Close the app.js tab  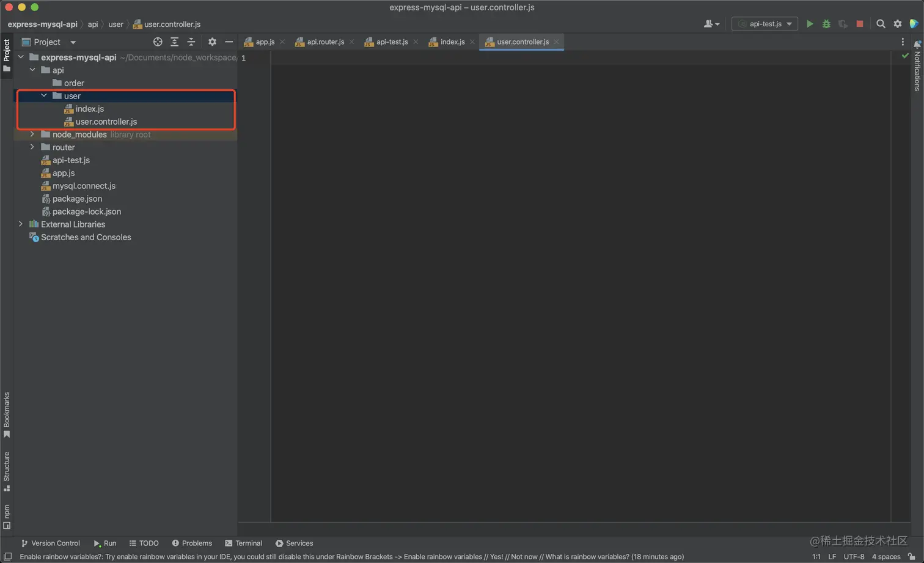[282, 42]
